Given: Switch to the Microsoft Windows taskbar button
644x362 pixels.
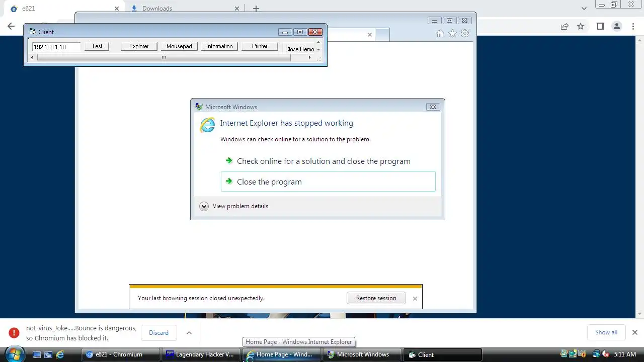Looking at the screenshot, I should coord(362,354).
